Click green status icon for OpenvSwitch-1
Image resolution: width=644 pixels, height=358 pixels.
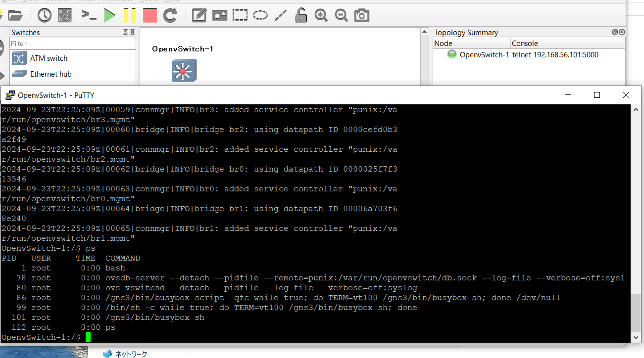tap(451, 54)
